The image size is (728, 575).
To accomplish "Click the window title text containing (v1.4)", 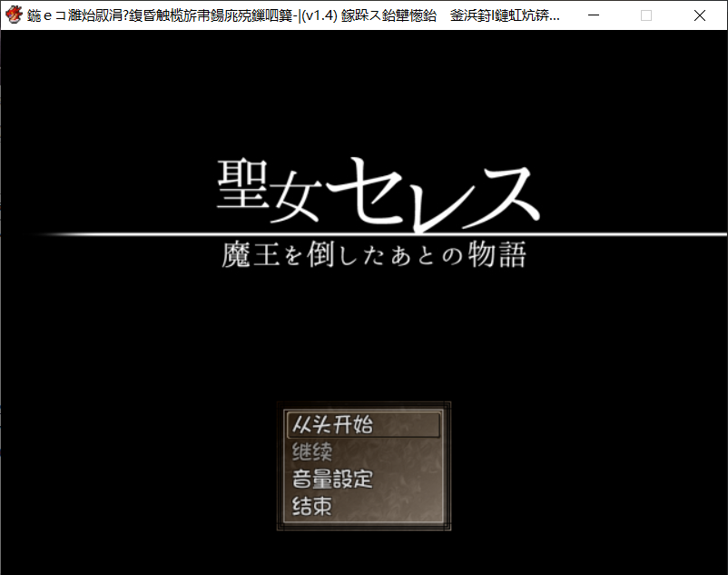I will pyautogui.click(x=293, y=15).
